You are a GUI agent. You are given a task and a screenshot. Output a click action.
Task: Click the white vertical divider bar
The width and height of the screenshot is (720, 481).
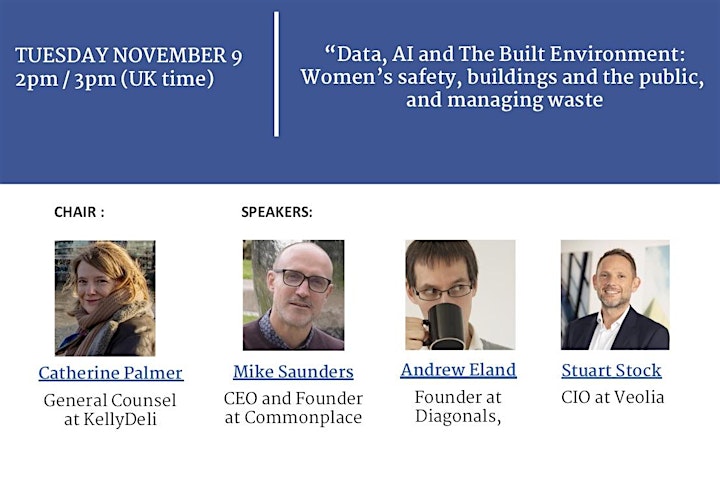pyautogui.click(x=276, y=74)
